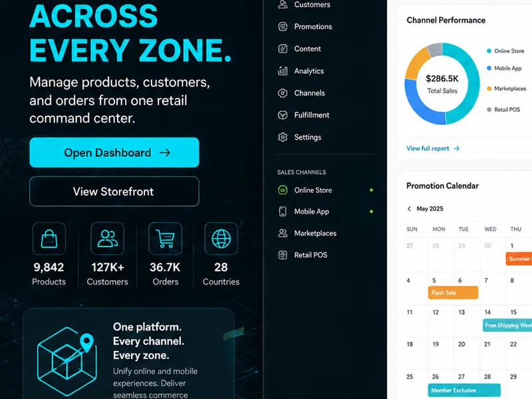The image size is (532, 399).
Task: Click the Mobile App legend blue dot
Action: pos(489,68)
